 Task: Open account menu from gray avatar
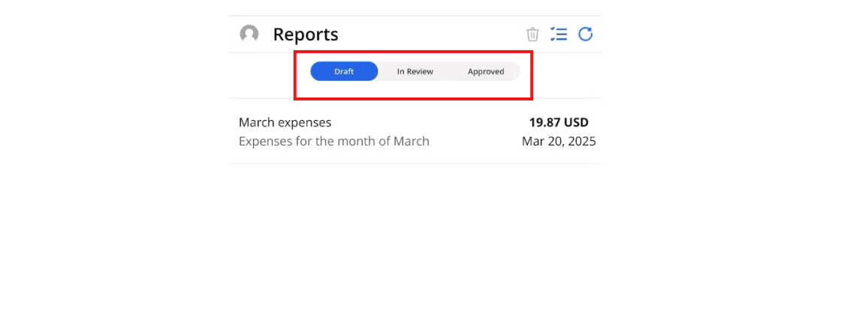tap(249, 34)
